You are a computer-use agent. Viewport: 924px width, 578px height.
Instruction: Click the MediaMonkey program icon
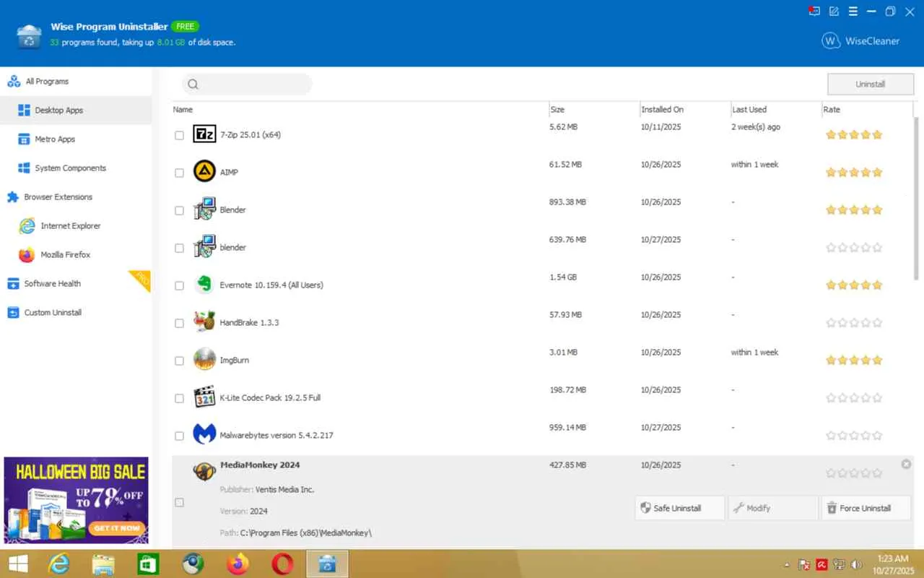point(204,471)
